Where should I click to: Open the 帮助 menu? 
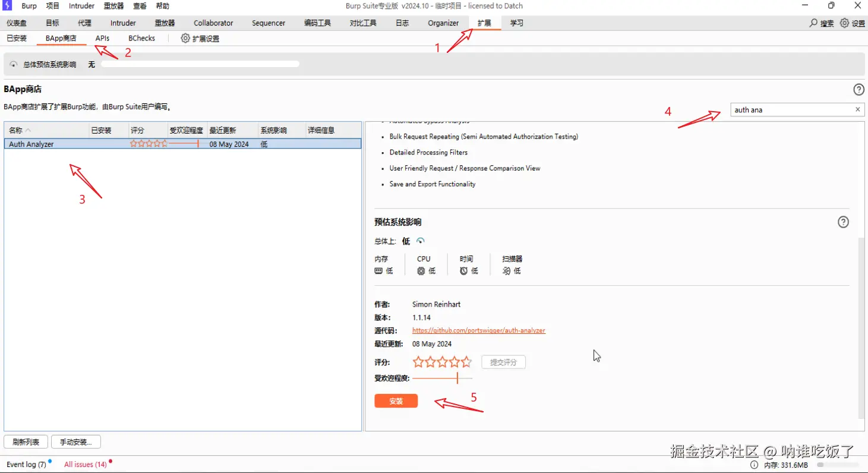pyautogui.click(x=162, y=6)
